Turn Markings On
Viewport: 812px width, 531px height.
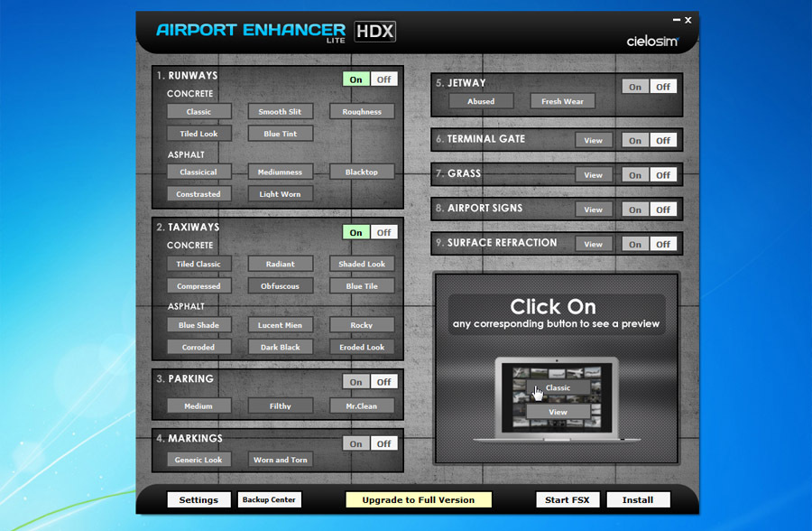pos(355,444)
